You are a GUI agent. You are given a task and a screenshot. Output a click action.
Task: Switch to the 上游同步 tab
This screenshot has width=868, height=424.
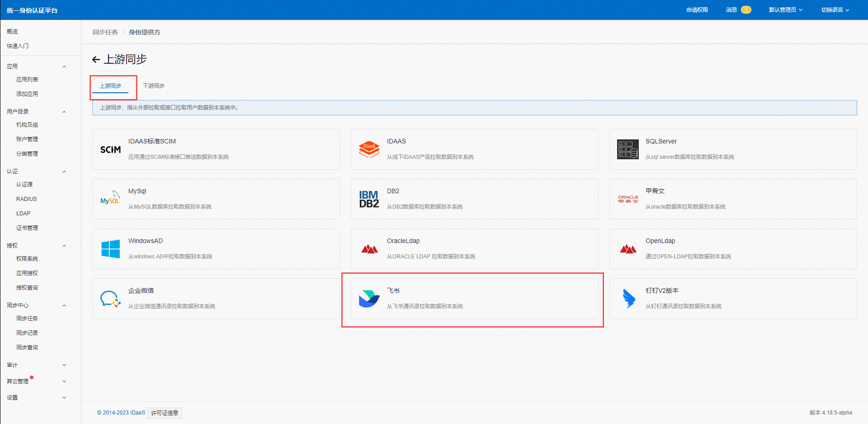[x=110, y=86]
